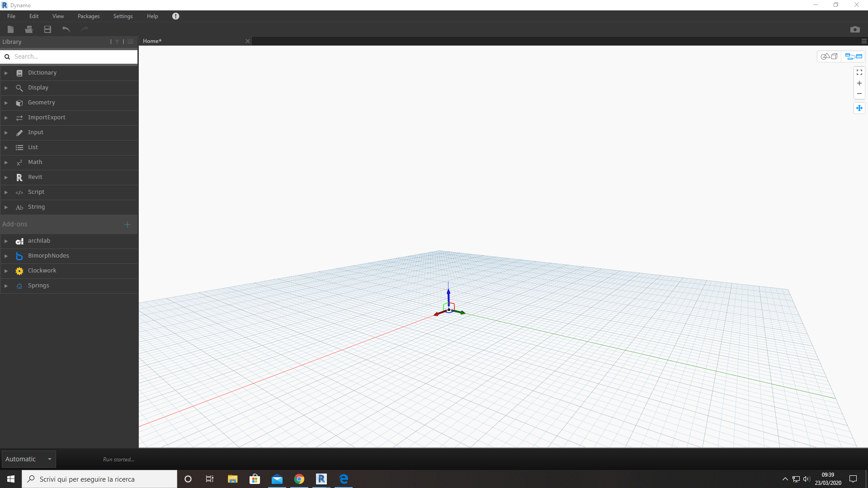Image resolution: width=868 pixels, height=488 pixels.
Task: Switch to graph node view
Action: tap(854, 56)
